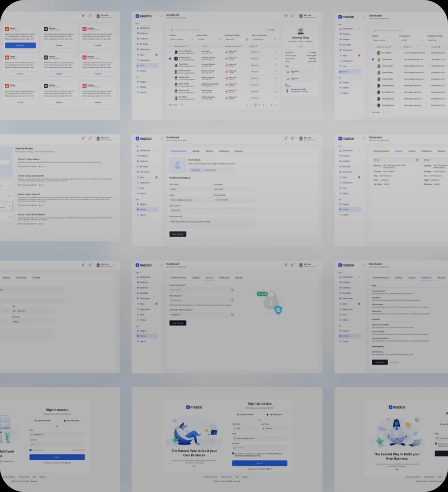
Task: Open three-dot menu on top-left Reddit card
Action: [35, 29]
